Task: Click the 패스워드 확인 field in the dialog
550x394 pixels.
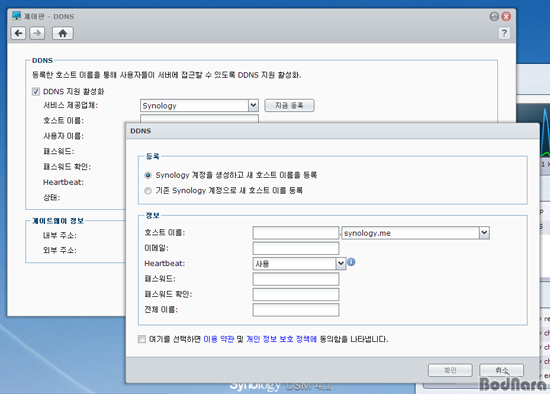Action: click(x=296, y=294)
